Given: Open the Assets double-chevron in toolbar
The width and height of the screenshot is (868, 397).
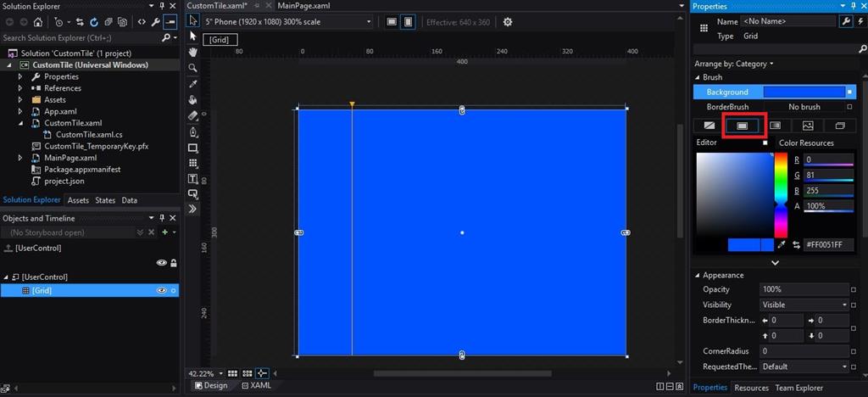Looking at the screenshot, I should tap(192, 209).
